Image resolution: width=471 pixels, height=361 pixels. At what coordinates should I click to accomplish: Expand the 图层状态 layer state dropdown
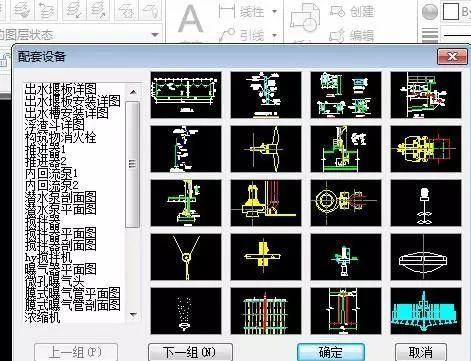click(x=155, y=34)
